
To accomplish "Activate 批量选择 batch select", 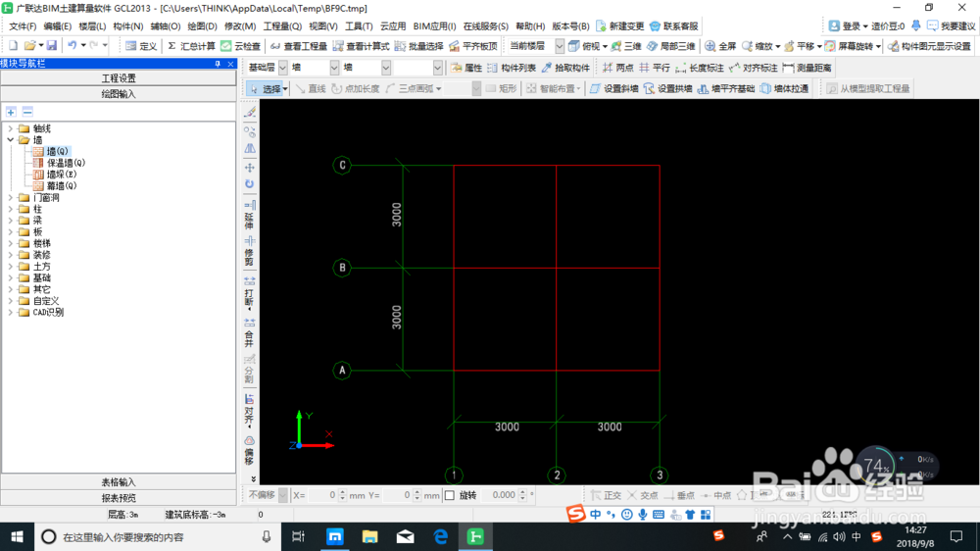I will click(418, 46).
